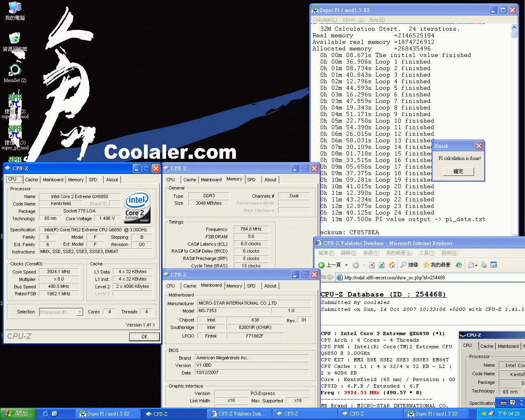Screen dimensions: 525x420
Task: Switch to About tab in the Motherboard CPU-Z window
Action: pos(270,286)
